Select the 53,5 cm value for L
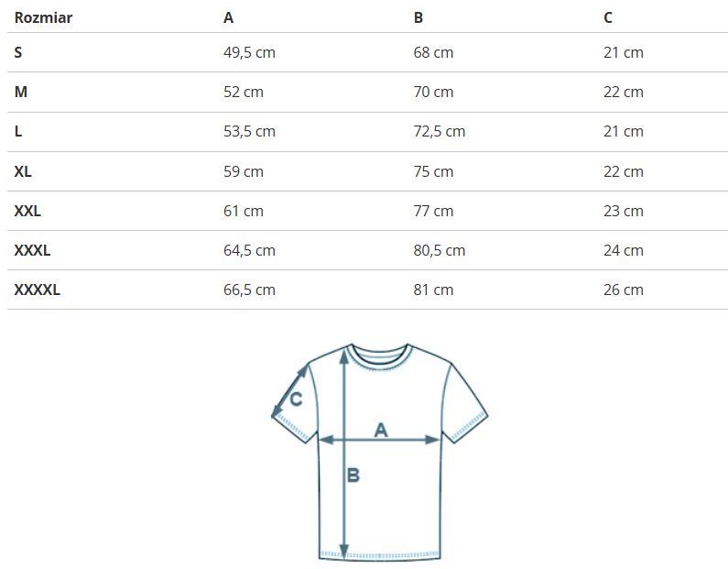Viewport: 728px width, 569px height. pos(249,131)
